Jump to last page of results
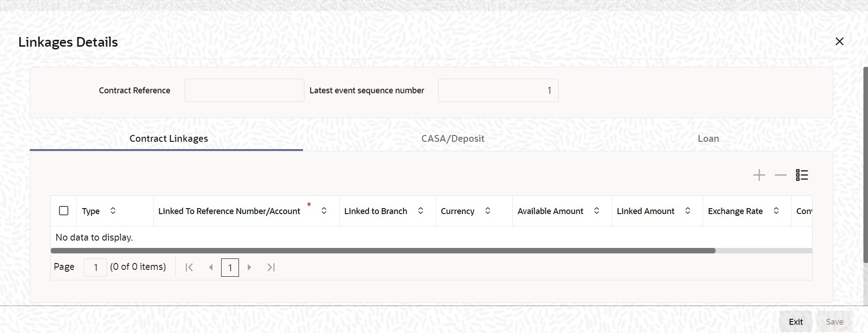This screenshot has width=868, height=333. click(x=271, y=267)
